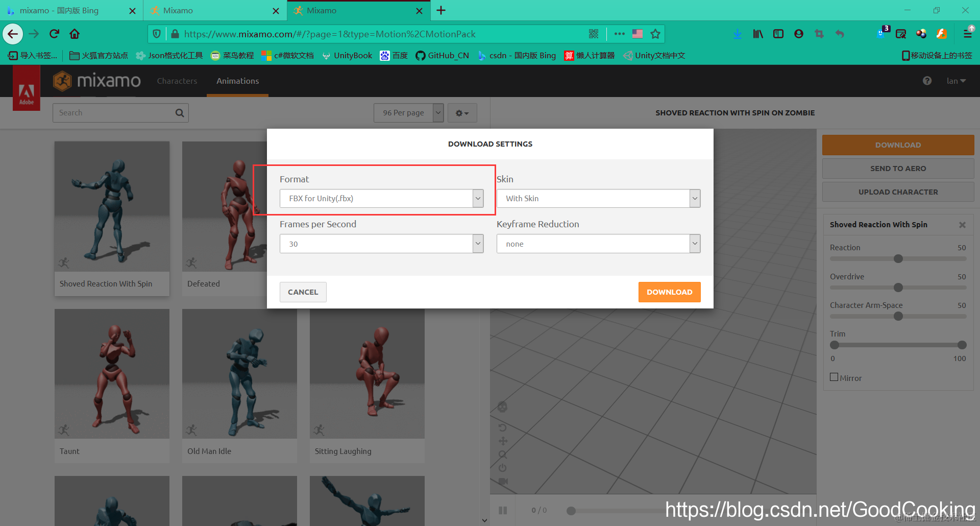Click the DOWNLOAD button in right panel
This screenshot has width=980, height=526.
point(898,145)
